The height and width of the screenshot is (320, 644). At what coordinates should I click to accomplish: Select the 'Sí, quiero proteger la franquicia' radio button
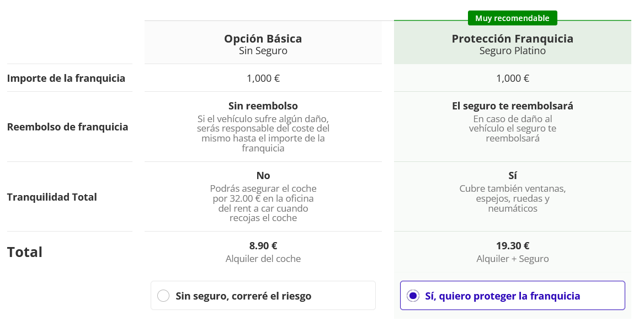[x=413, y=296]
